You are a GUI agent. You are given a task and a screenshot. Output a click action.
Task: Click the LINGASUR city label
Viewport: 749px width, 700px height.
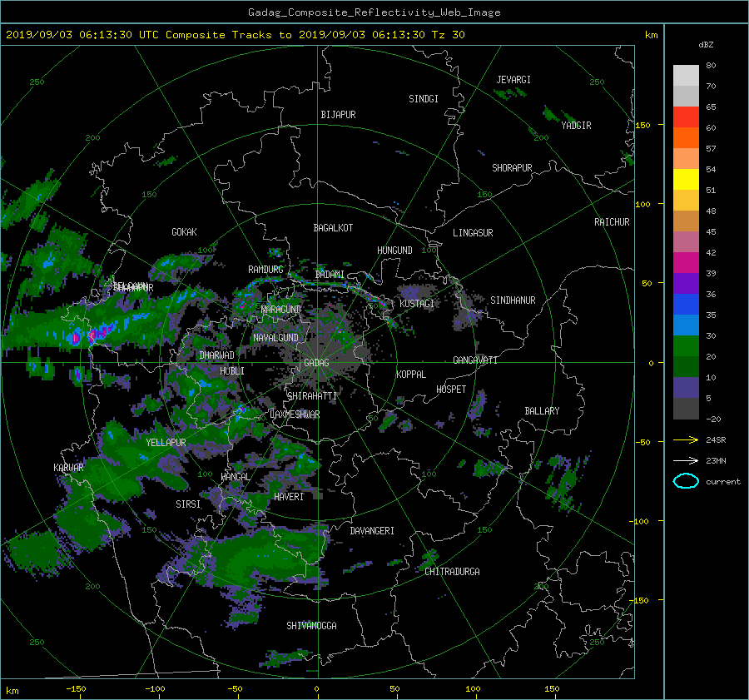pos(473,233)
